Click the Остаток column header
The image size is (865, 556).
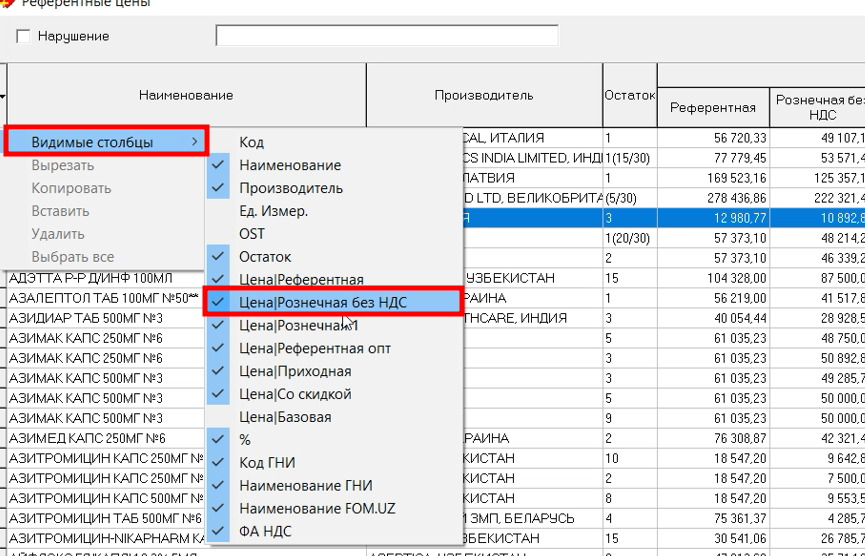630,95
